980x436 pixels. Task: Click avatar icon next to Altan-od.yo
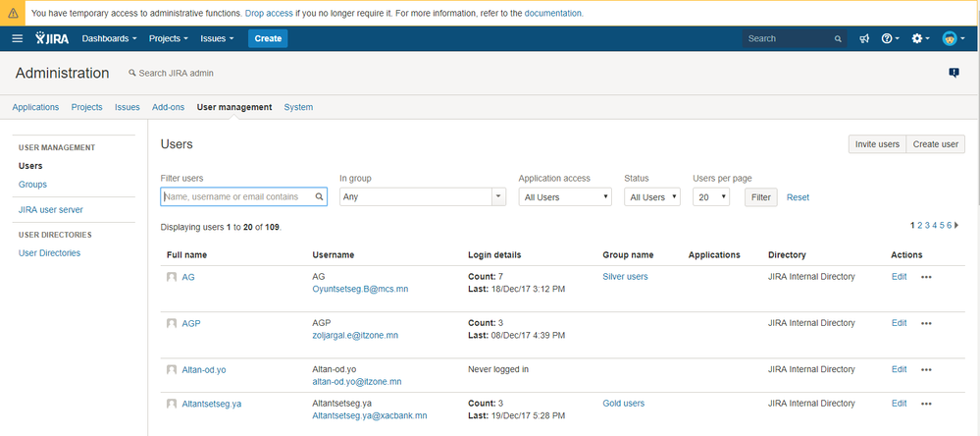172,369
